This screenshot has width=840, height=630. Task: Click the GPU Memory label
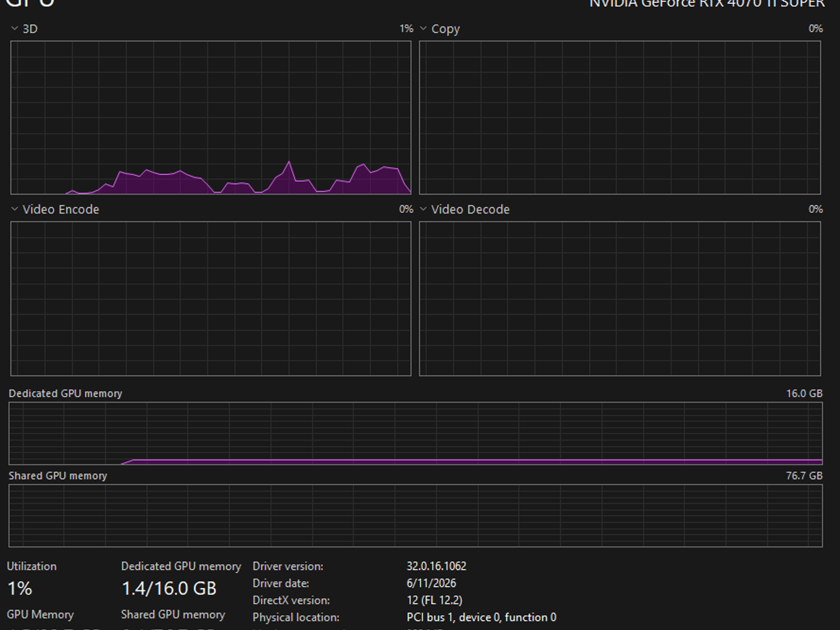click(x=40, y=614)
